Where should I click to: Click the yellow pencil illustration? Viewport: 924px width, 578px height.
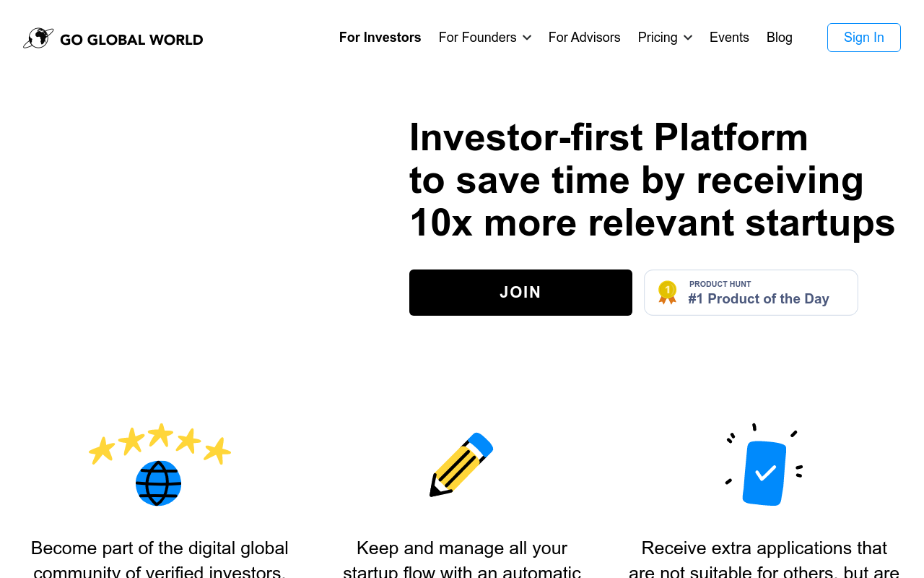click(x=461, y=465)
